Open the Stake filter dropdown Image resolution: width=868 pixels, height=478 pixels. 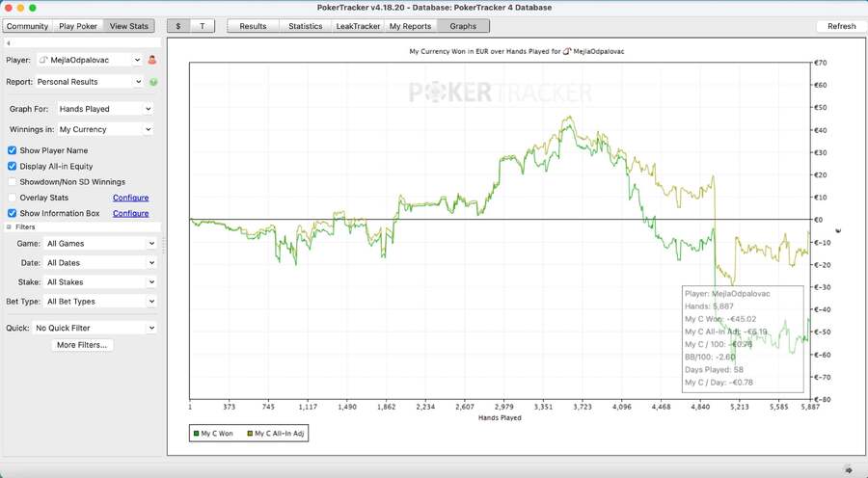(100, 282)
